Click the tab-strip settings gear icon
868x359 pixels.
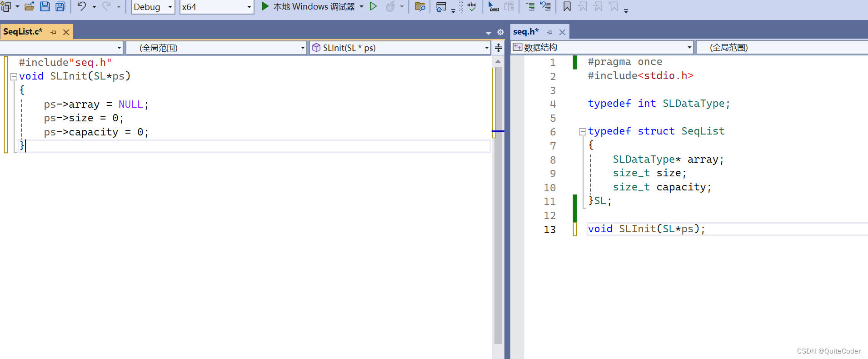(x=500, y=32)
